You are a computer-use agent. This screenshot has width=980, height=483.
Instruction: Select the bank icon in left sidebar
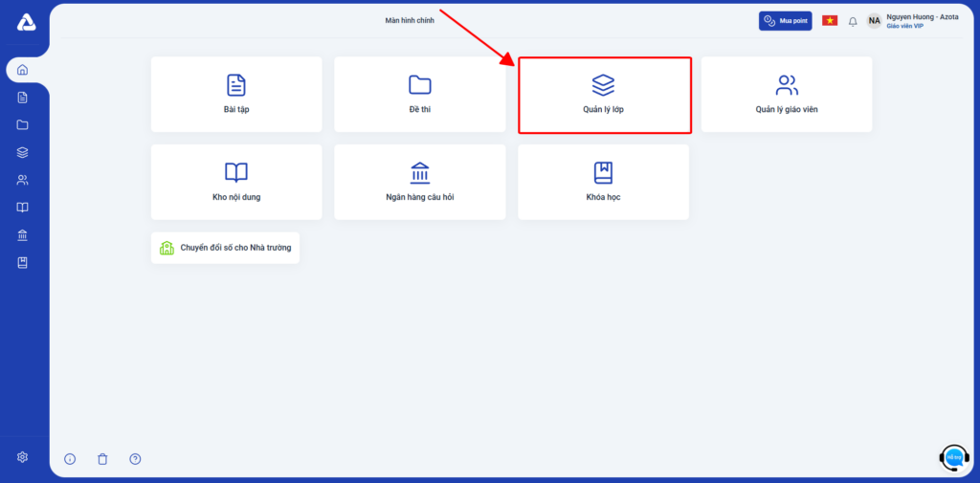(x=23, y=235)
